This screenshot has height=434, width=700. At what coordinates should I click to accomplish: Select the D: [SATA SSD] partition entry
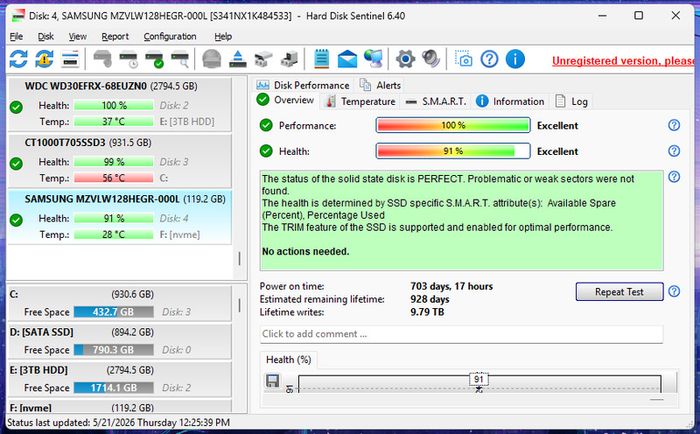coord(120,341)
